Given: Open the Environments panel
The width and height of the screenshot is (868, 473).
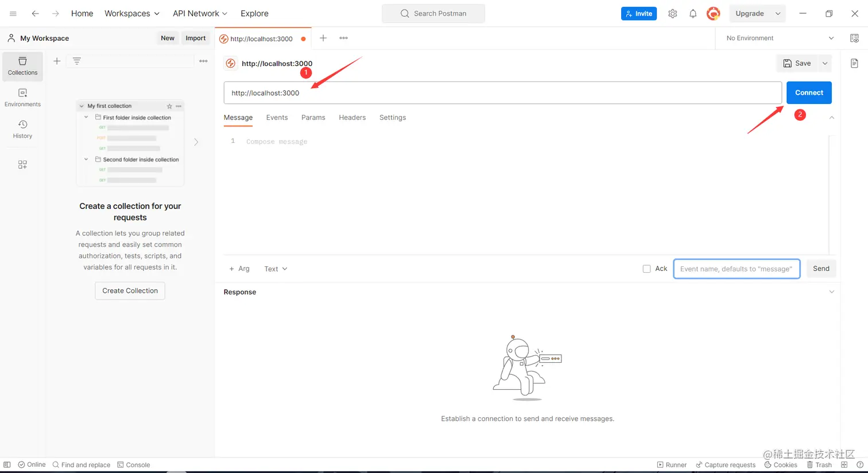Looking at the screenshot, I should click(x=22, y=98).
